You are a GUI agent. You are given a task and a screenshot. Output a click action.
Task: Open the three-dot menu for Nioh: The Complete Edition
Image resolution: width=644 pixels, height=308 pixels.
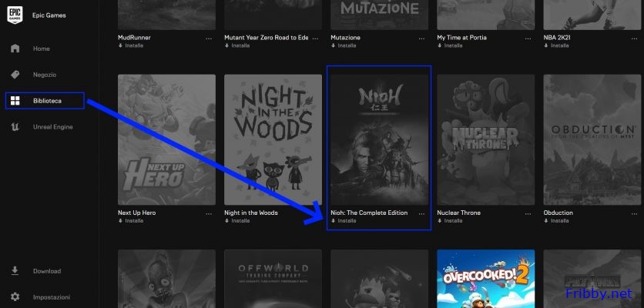[421, 213]
